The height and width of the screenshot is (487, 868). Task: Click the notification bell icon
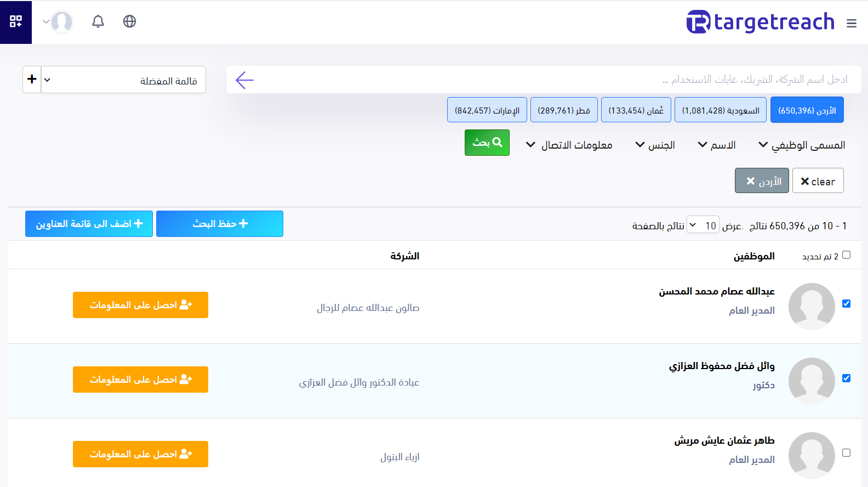tap(98, 21)
